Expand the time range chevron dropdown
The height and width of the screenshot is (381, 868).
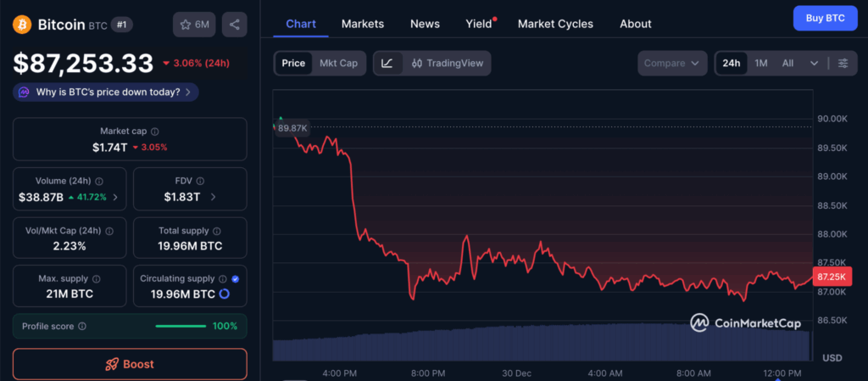[814, 63]
